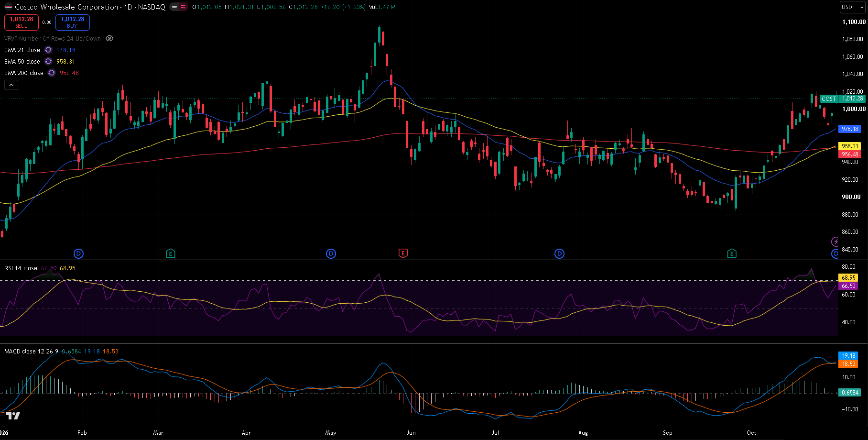
Task: Select the VRVP Number Of Rows legend entry
Action: point(53,38)
